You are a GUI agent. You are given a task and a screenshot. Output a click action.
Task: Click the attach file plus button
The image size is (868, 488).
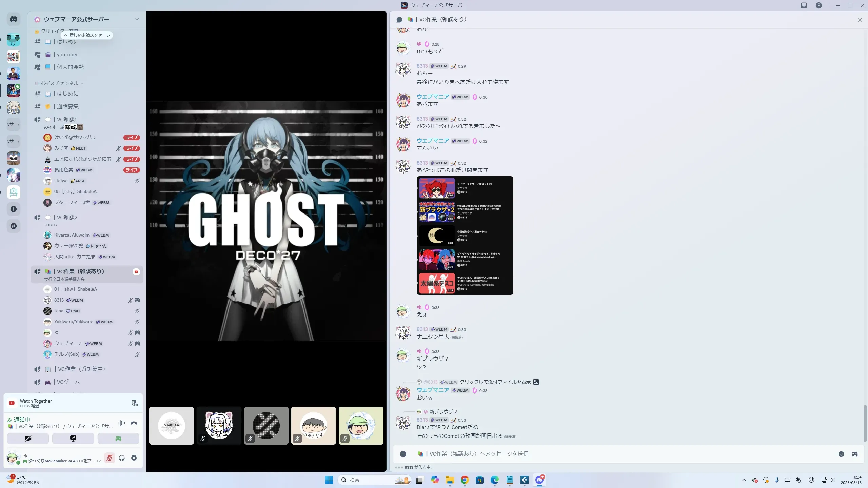[x=403, y=454]
